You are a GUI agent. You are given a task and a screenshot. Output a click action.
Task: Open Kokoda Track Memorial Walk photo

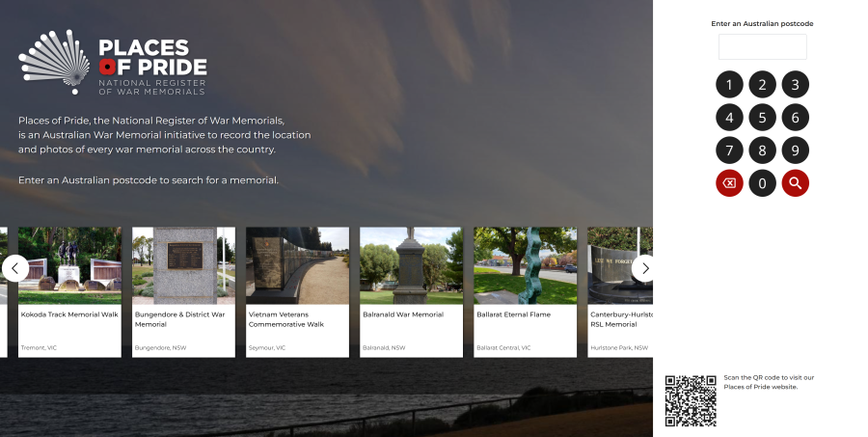pos(69,266)
